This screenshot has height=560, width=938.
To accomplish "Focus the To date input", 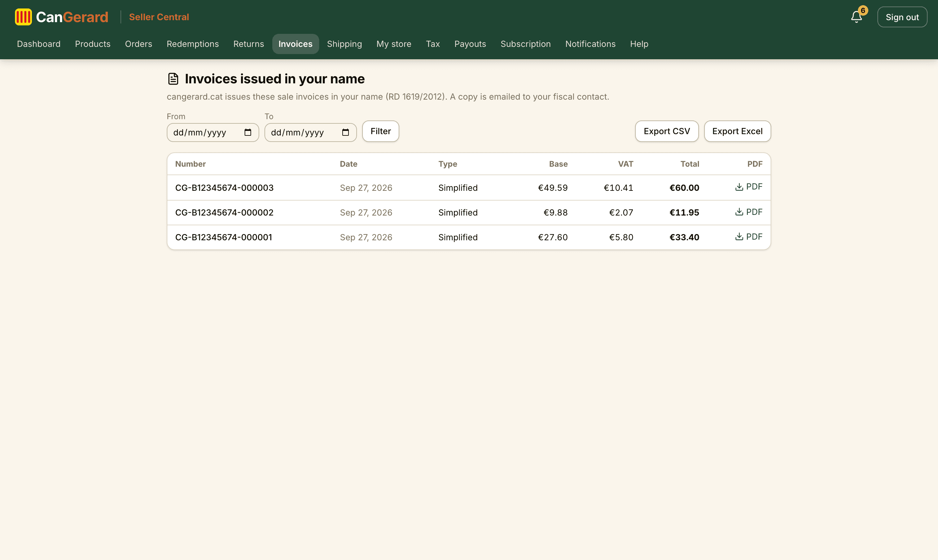I will (310, 133).
